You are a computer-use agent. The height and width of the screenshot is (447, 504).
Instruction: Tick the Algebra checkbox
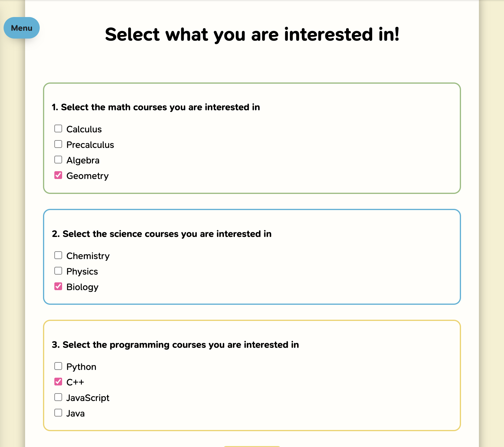coord(58,160)
